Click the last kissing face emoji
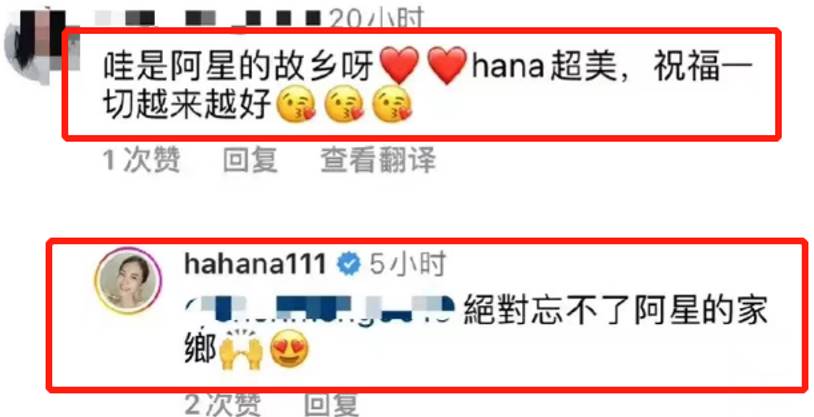 coord(392,104)
